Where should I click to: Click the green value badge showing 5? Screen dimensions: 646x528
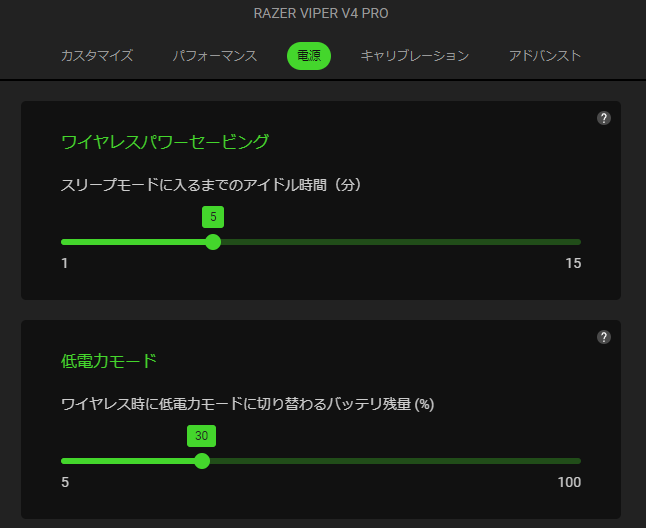(x=213, y=217)
